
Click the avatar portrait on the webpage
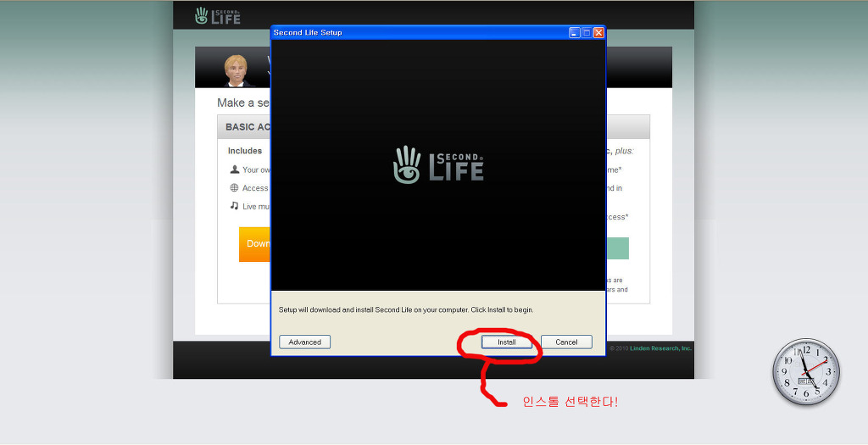tap(237, 71)
